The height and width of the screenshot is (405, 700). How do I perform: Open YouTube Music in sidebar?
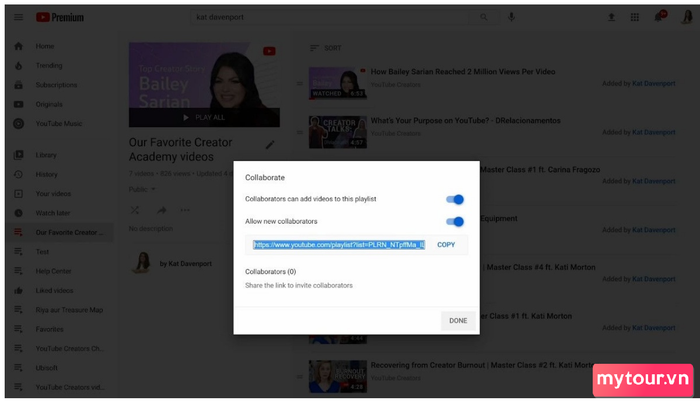[59, 124]
